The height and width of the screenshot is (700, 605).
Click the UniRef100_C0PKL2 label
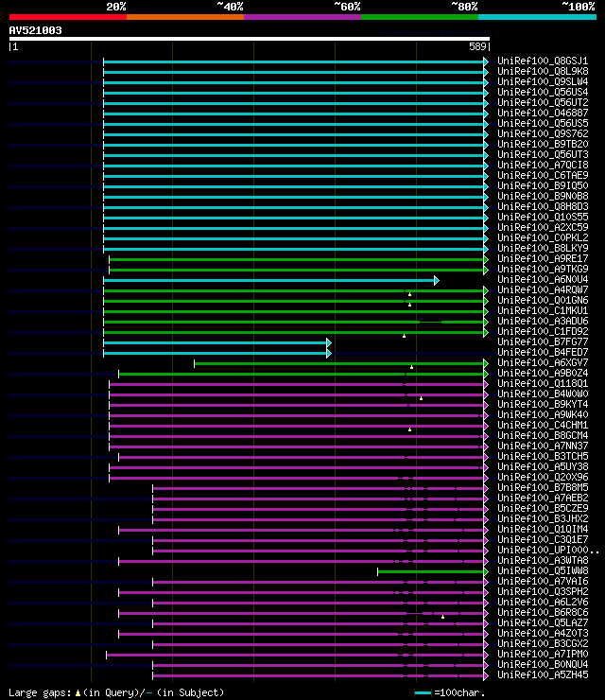tap(543, 237)
